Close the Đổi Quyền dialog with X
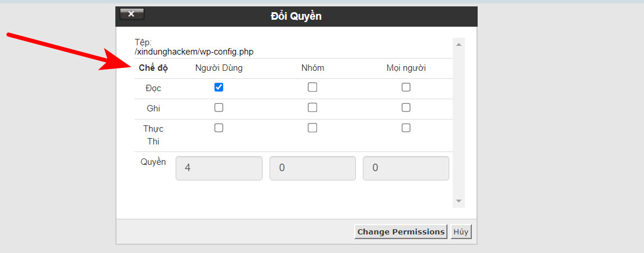 click(132, 14)
